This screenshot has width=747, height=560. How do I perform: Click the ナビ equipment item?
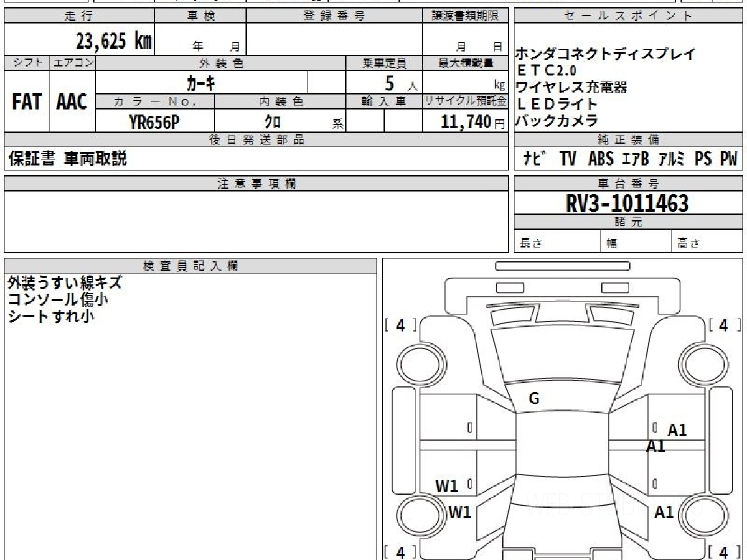click(536, 159)
